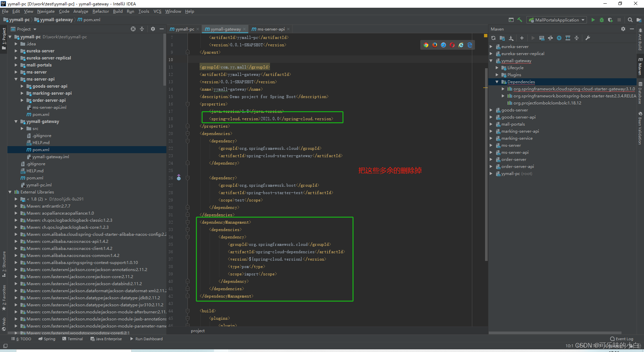Viewport: 644px width, 352px height.
Task: Add Maven project with plus icon
Action: tap(522, 38)
